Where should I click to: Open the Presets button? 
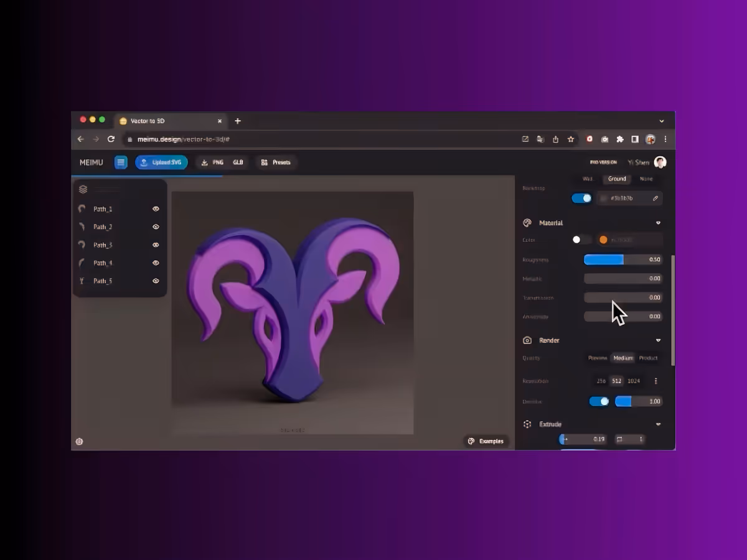pos(276,162)
